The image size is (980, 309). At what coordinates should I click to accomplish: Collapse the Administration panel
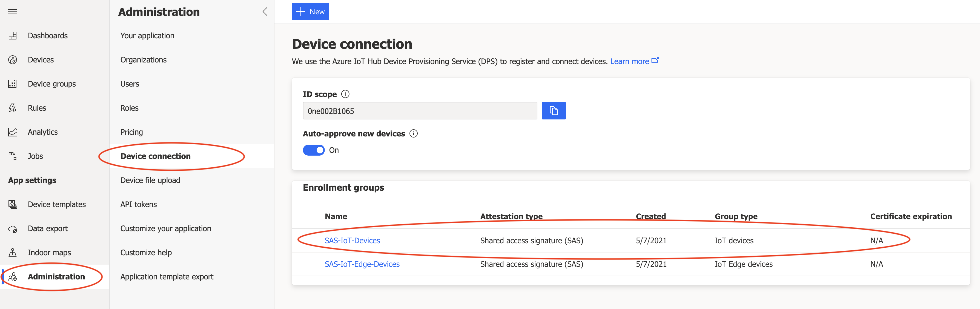[265, 12]
